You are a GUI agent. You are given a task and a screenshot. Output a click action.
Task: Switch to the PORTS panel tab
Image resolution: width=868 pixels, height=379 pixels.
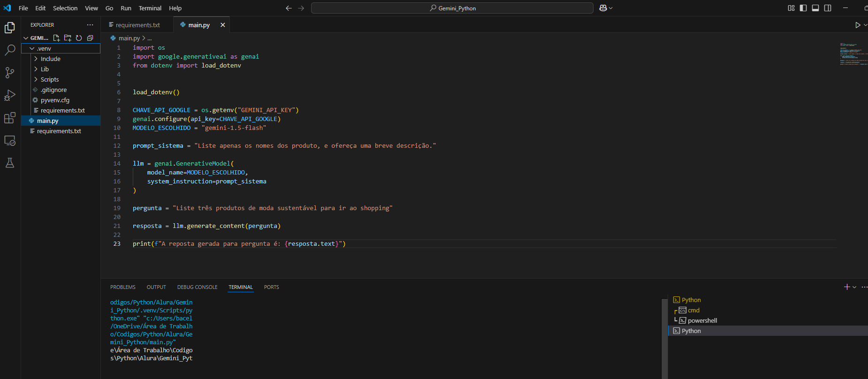[271, 287]
